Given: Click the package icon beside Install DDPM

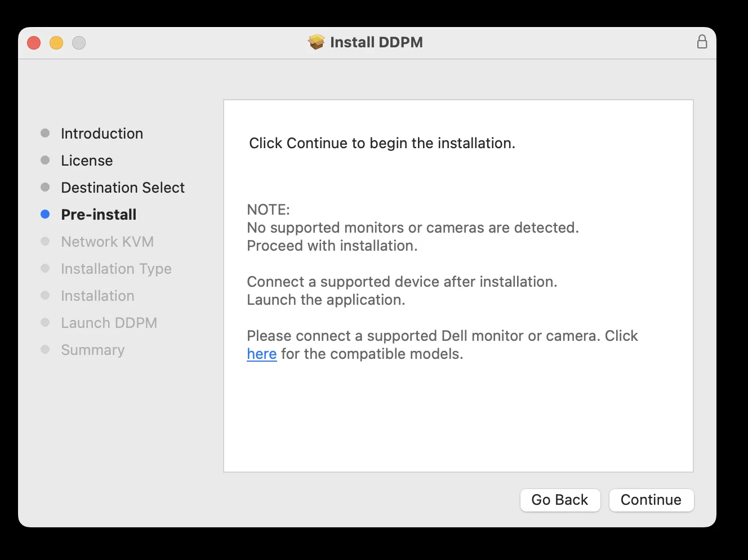Looking at the screenshot, I should pyautogui.click(x=317, y=42).
